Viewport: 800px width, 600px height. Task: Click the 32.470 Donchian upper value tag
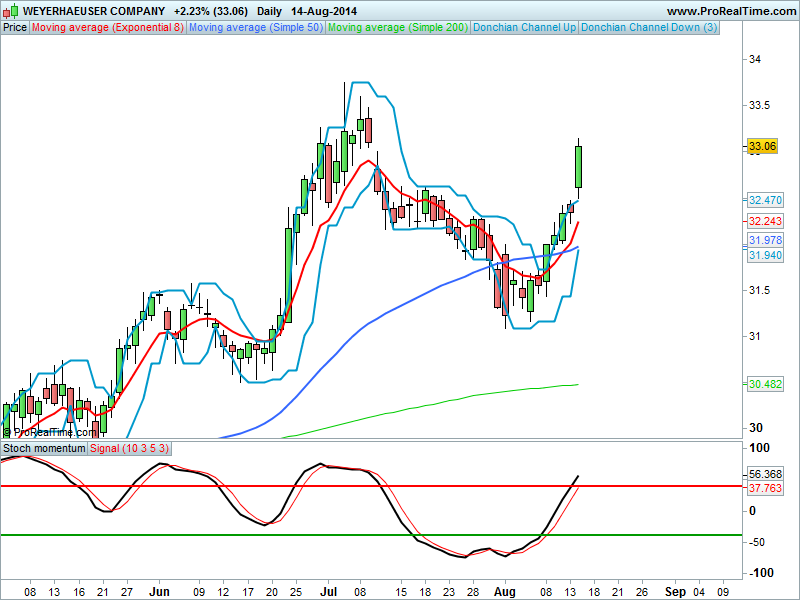[x=765, y=200]
